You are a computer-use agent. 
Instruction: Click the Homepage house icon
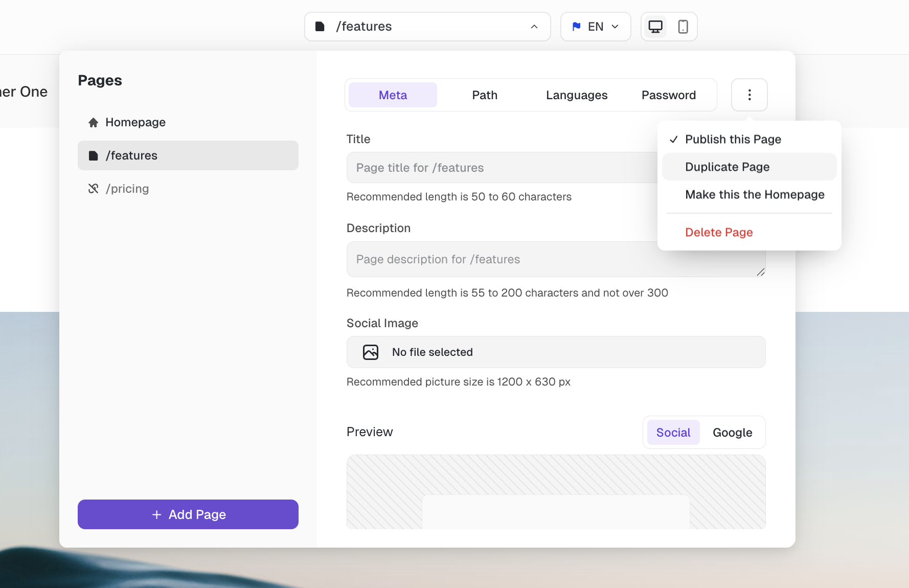tap(93, 123)
